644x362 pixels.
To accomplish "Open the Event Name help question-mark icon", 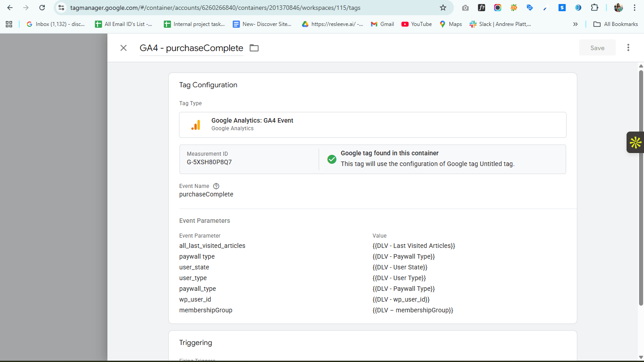I will pos(216,186).
